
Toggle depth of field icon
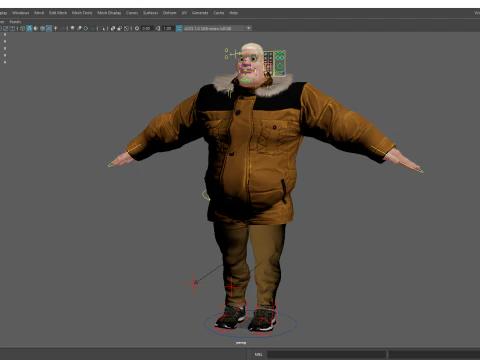92,28
